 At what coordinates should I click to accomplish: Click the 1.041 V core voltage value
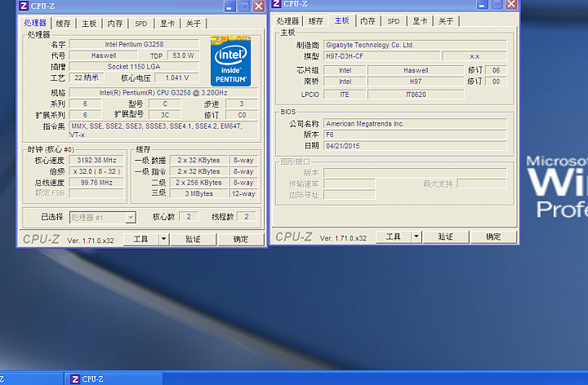pyautogui.click(x=176, y=77)
